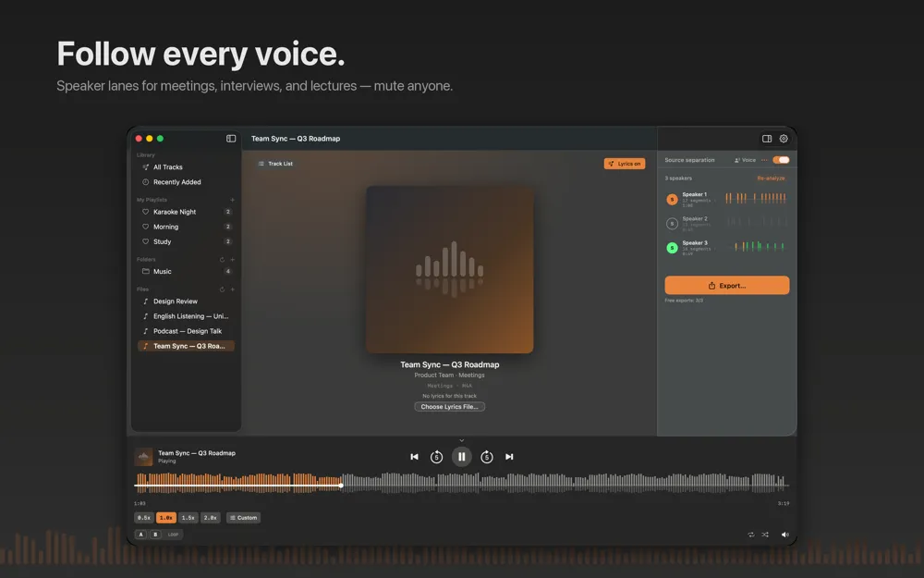Image resolution: width=924 pixels, height=578 pixels.
Task: Click the 3:19 total duration
Action: [x=784, y=504]
